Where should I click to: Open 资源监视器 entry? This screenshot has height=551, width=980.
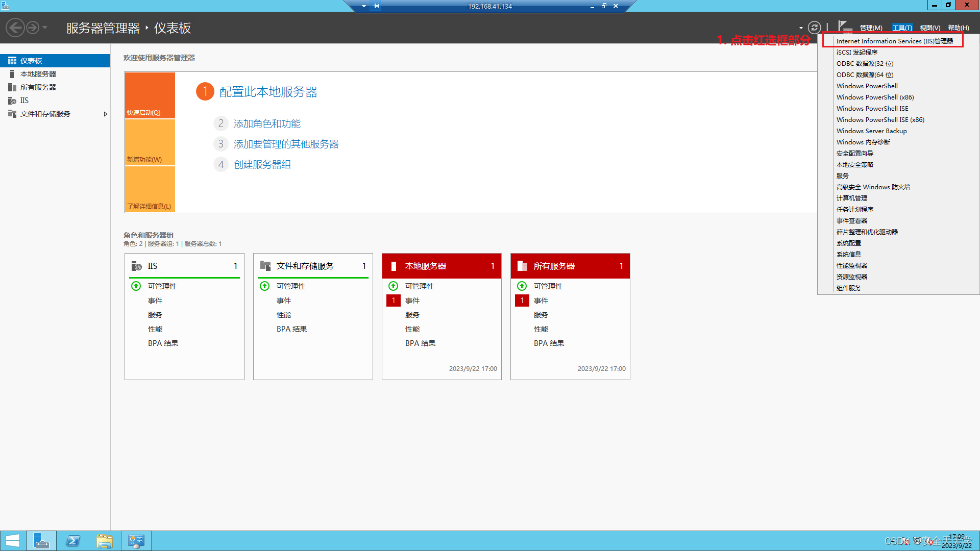pos(852,277)
